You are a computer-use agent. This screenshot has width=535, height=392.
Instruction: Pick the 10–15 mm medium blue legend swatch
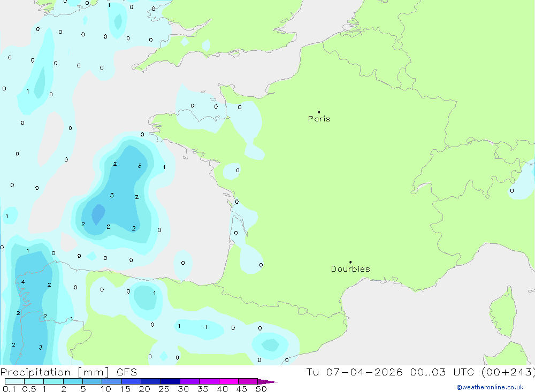tap(112, 381)
